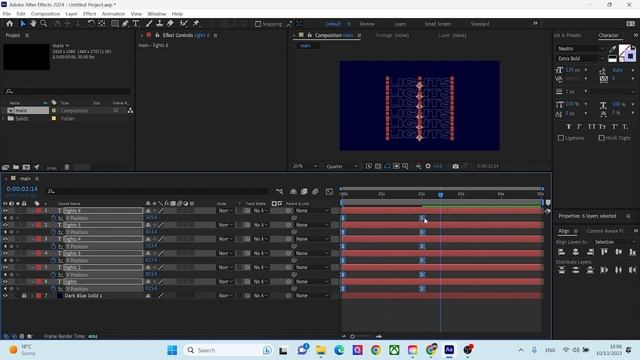Screen dimensions: 640x360
Task: Open the font family dropdown Neutro
Action: [x=580, y=49]
